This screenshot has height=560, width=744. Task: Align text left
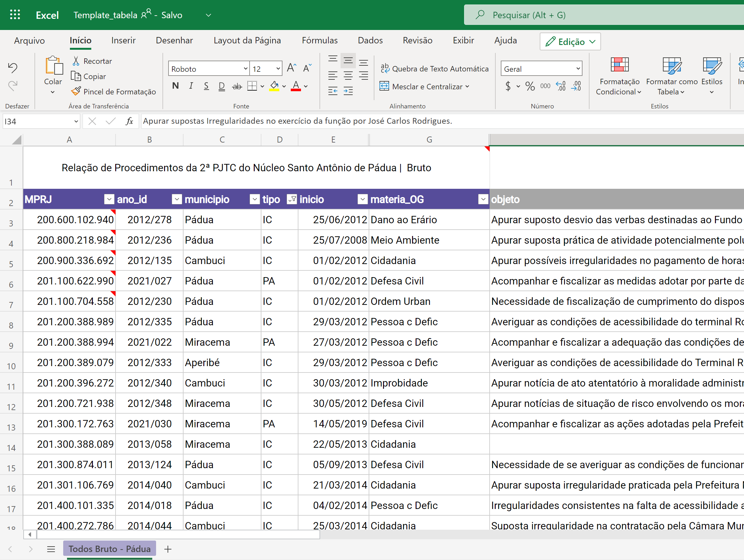coord(333,76)
